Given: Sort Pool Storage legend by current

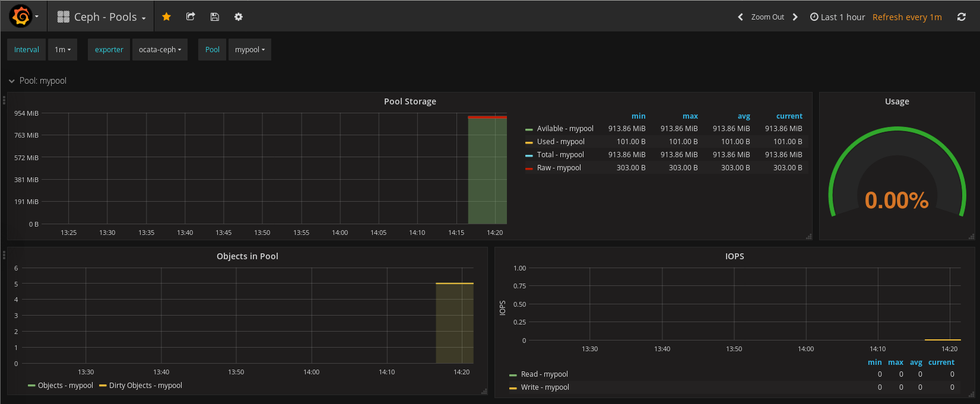Looking at the screenshot, I should click(x=789, y=116).
